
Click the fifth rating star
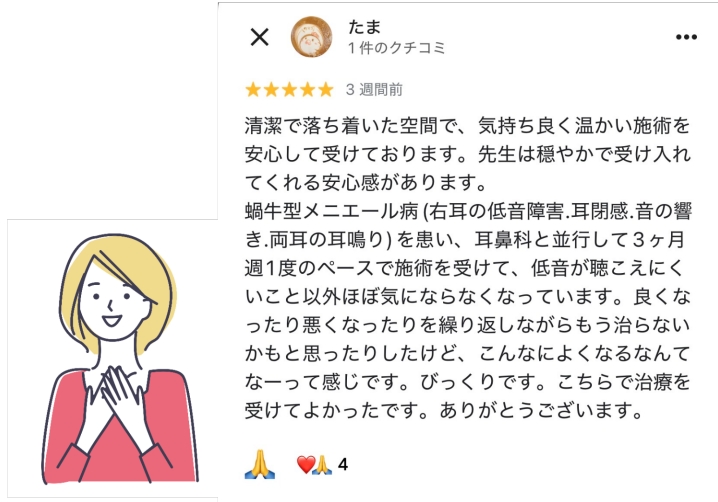(x=326, y=89)
